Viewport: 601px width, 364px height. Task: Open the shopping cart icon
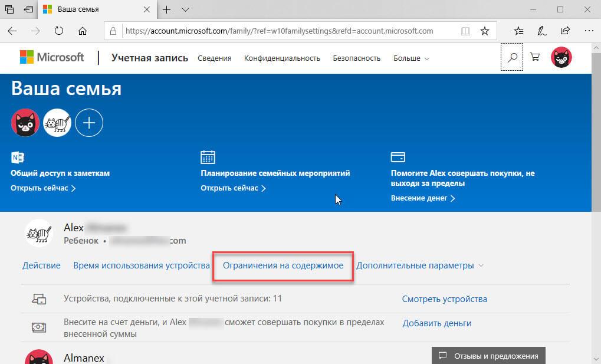tap(535, 57)
